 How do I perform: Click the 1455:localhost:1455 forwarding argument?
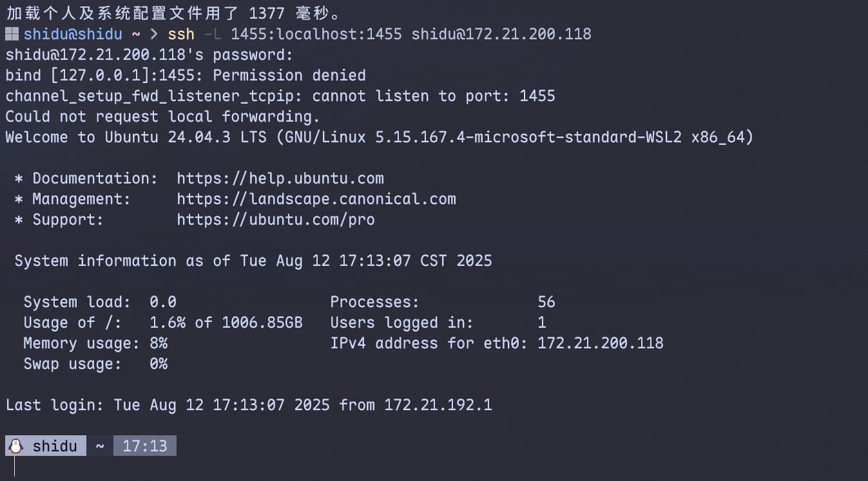pos(316,34)
